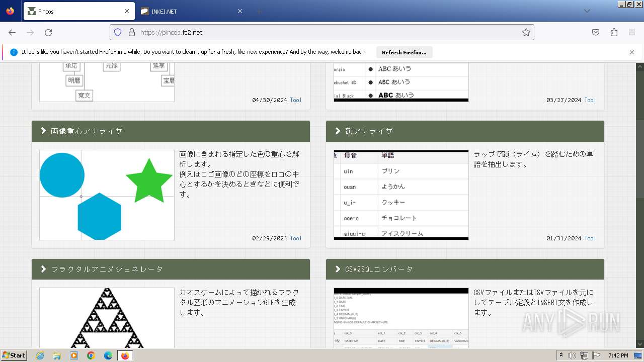Open the フラクタルアニメジェネレータ heading link
644x362 pixels.
[107, 269]
